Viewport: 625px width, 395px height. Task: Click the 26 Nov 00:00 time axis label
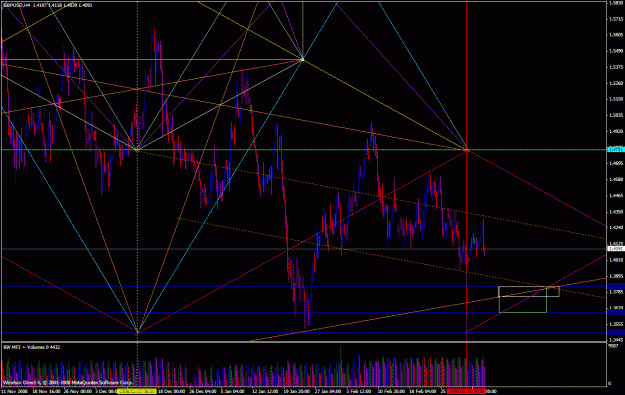[77, 391]
